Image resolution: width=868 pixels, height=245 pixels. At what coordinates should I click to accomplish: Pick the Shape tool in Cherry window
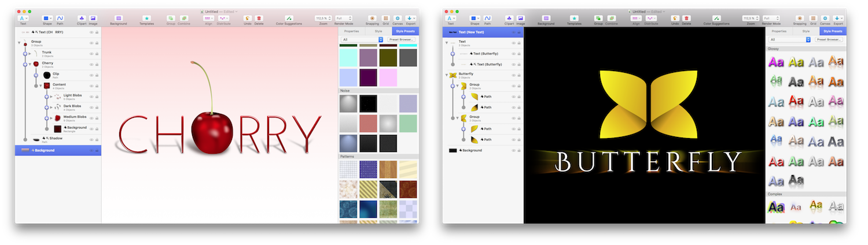pyautogui.click(x=47, y=18)
